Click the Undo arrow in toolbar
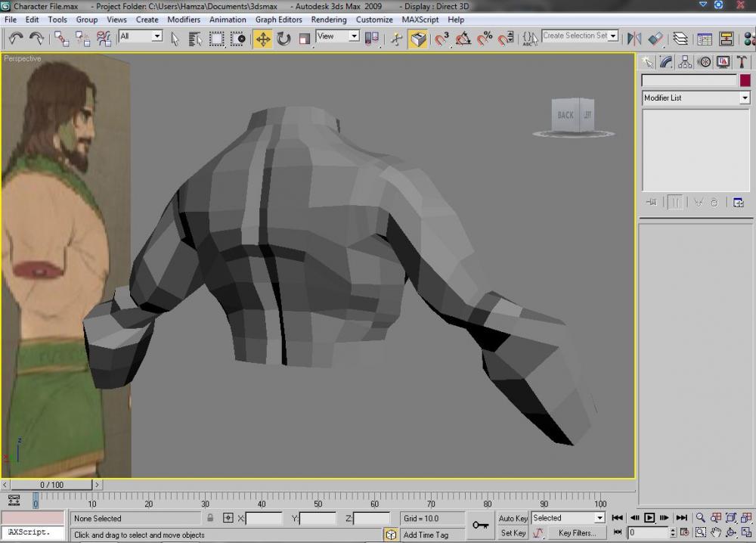The image size is (756, 543). (x=14, y=39)
